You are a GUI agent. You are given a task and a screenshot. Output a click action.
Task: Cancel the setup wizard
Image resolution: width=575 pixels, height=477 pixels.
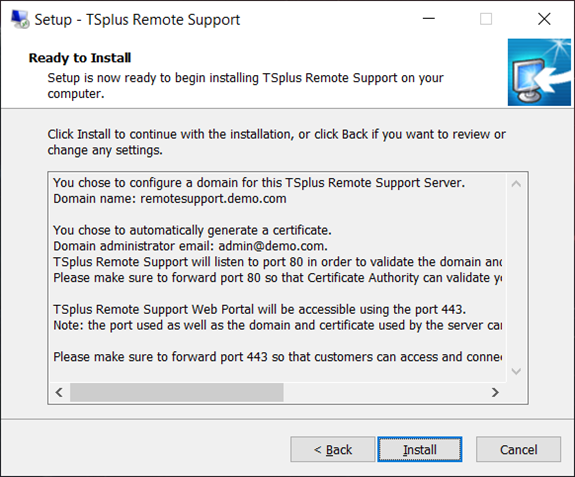(518, 449)
